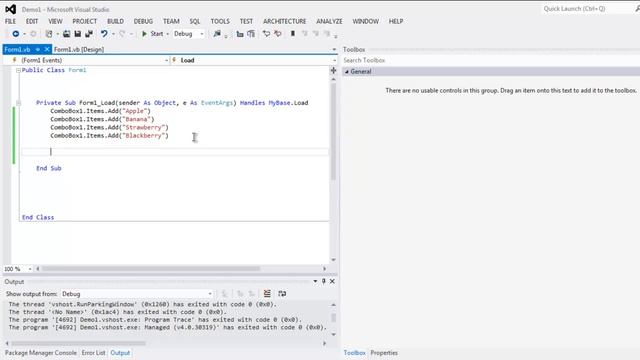This screenshot has width=640, height=360.
Task: Click the Search Toolbox input field
Action: pyautogui.click(x=491, y=60)
